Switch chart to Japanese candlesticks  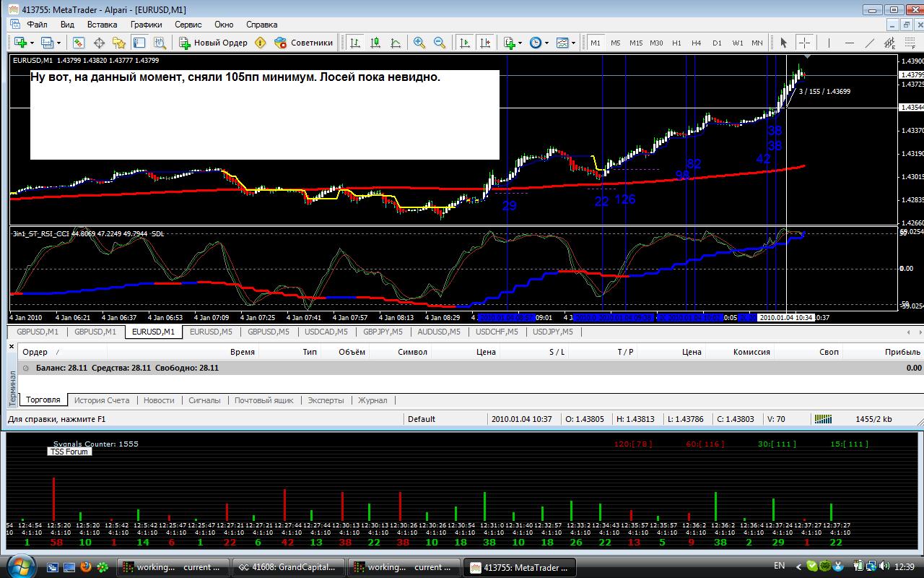[375, 43]
